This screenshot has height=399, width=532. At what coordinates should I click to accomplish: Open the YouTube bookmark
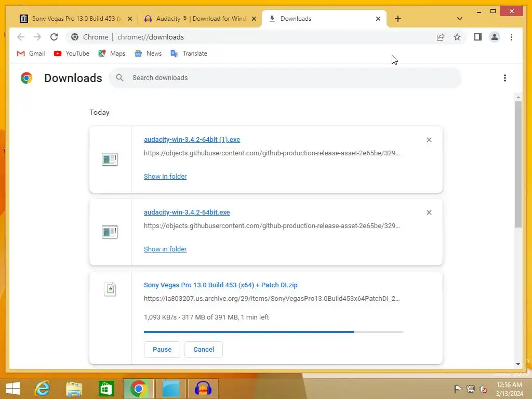[71, 54]
